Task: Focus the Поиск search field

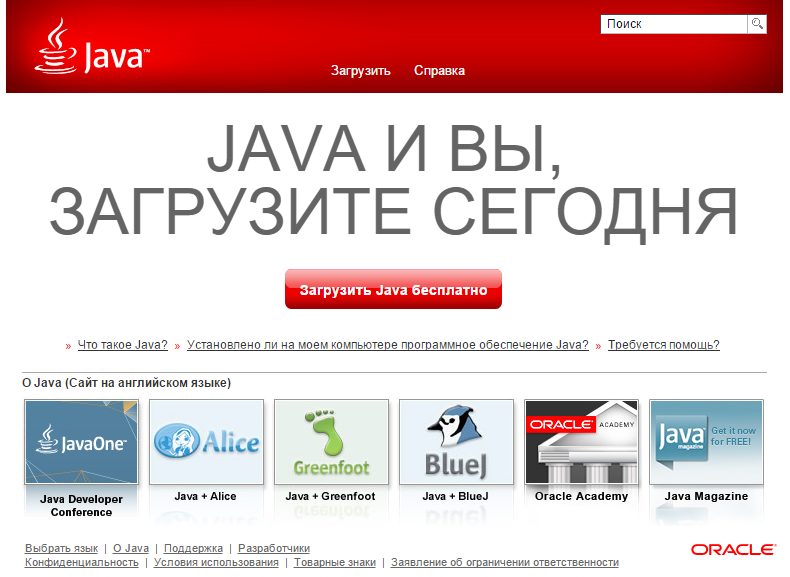Action: pos(674,24)
